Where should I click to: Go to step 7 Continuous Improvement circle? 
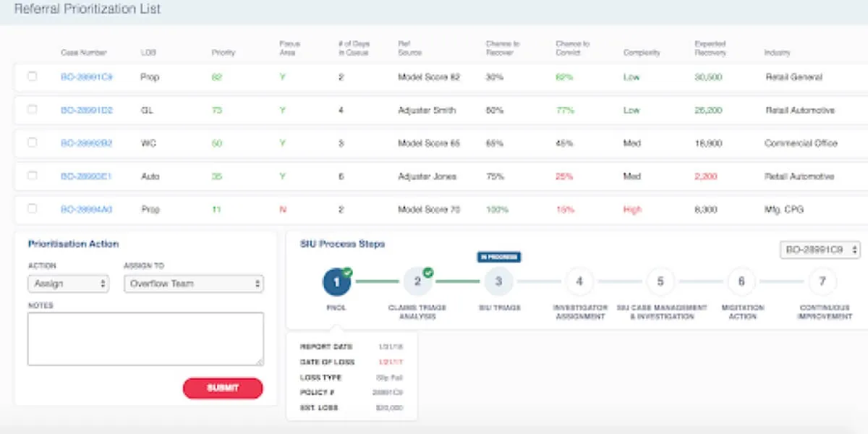(822, 282)
